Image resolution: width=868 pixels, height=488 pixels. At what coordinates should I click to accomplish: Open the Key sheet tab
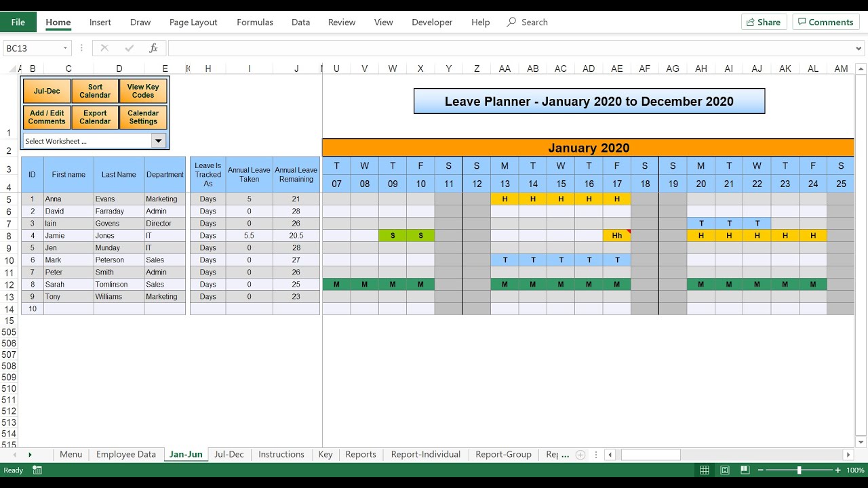pos(325,455)
